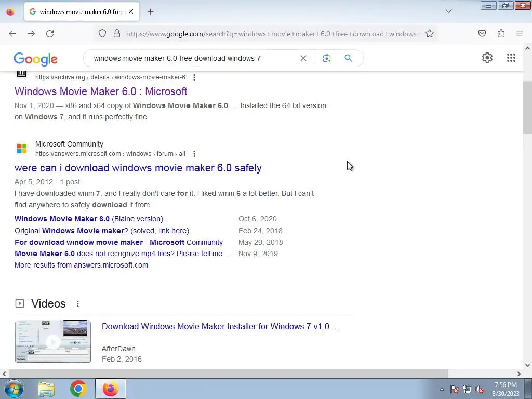The image size is (532, 399).
Task: Open the Windows Start button
Action: pyautogui.click(x=14, y=389)
